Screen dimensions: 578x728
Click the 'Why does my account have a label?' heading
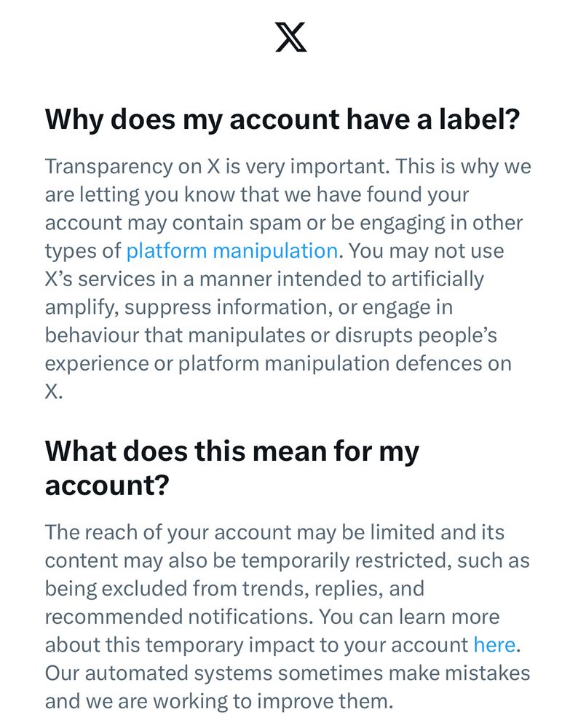282,119
